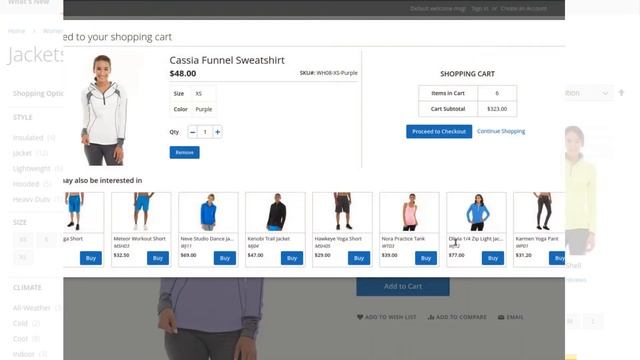The width and height of the screenshot is (640, 360).
Task: Click the Email envelope icon
Action: tap(501, 317)
